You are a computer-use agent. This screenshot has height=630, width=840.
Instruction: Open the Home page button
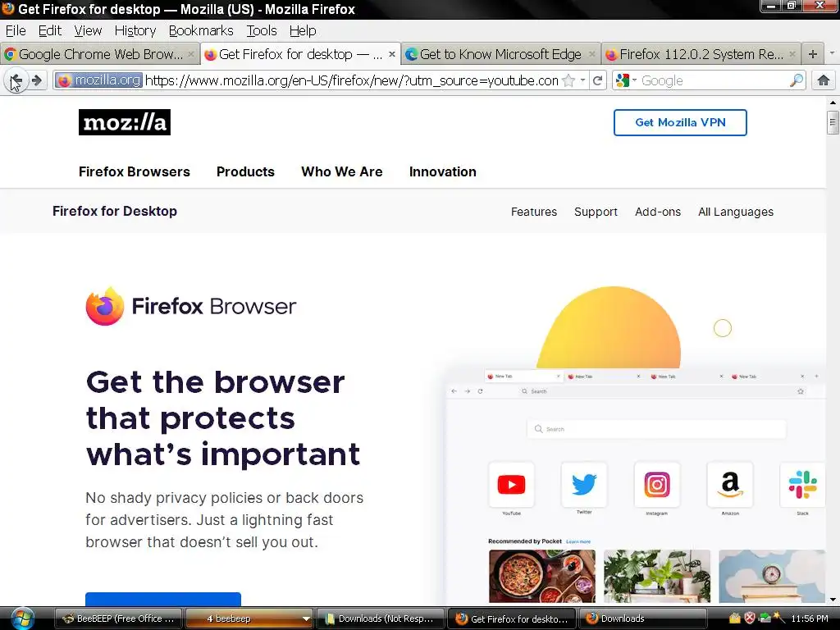pos(824,81)
